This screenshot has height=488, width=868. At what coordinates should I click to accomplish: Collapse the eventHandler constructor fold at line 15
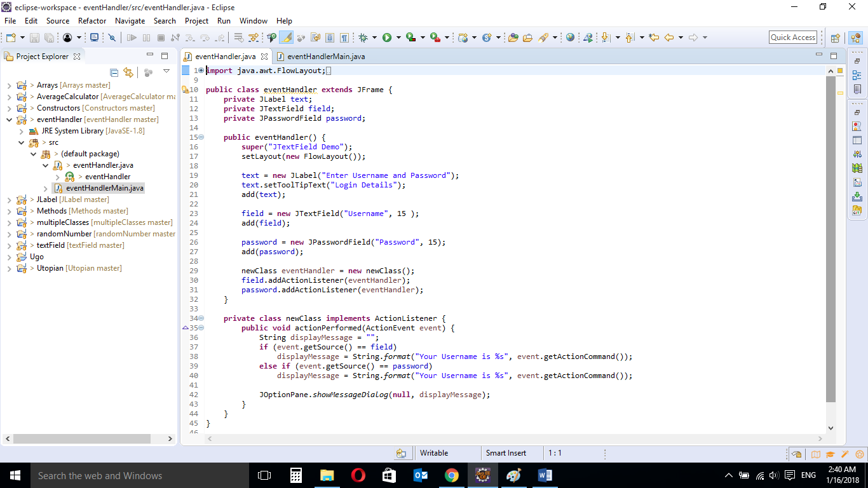coord(201,137)
